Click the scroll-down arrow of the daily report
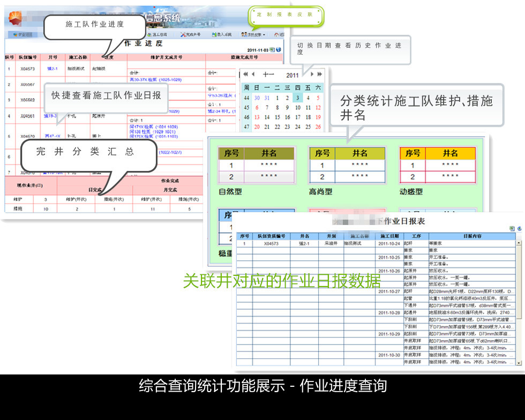This screenshot has width=525, height=420. [519, 363]
